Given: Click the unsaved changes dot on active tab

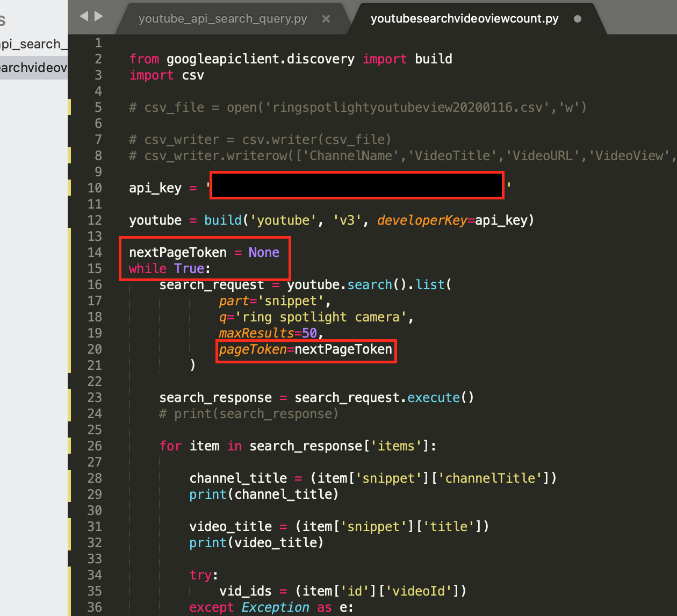Looking at the screenshot, I should [x=578, y=18].
